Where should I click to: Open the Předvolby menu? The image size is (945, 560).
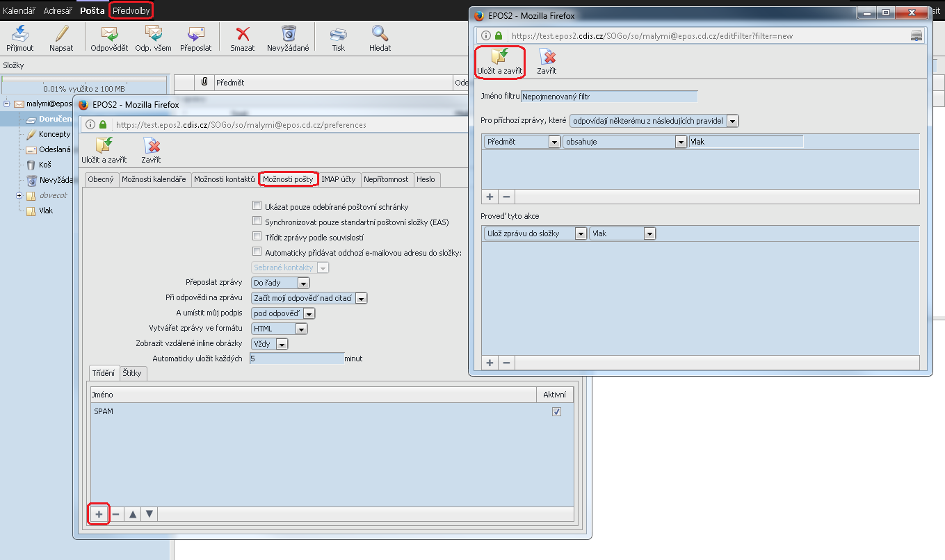131,10
